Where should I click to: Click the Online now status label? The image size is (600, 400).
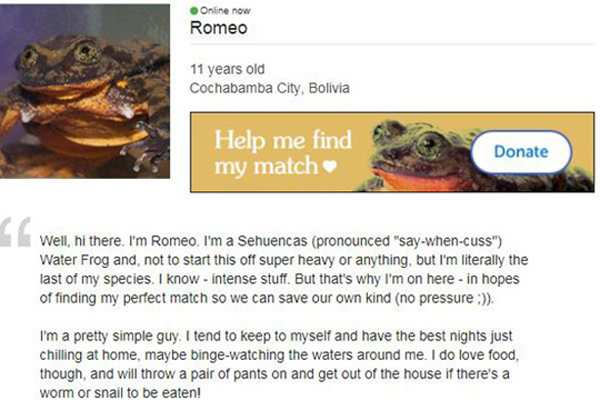point(225,11)
